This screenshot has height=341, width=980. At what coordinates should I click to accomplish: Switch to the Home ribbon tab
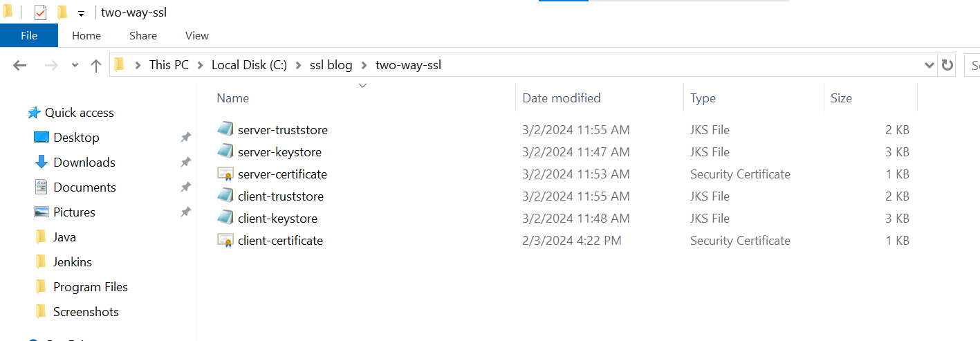(x=86, y=35)
